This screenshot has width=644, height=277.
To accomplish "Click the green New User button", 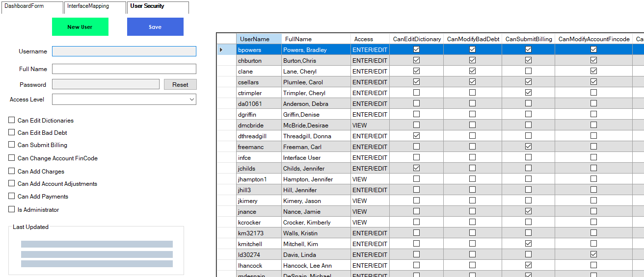I will (80, 27).
